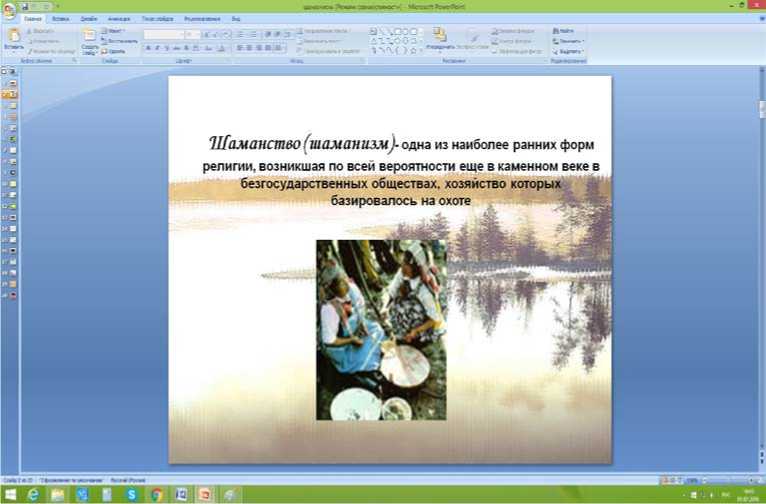Click Преобразовать в SmartArt button

(x=328, y=51)
